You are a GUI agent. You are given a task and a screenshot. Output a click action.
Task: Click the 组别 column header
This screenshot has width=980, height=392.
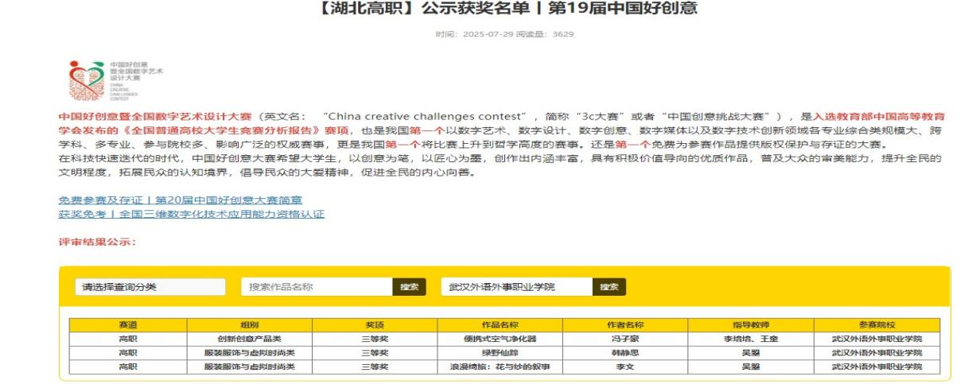point(249,325)
